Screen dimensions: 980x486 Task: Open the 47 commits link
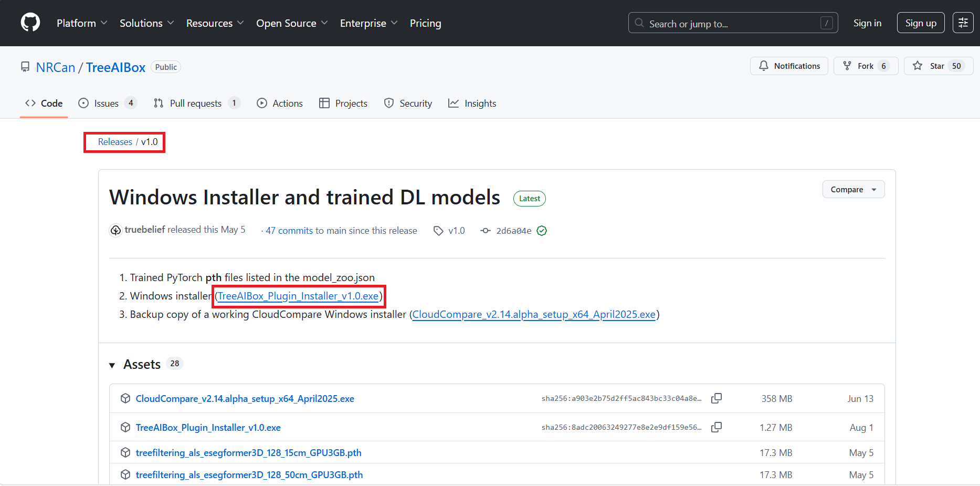pyautogui.click(x=289, y=231)
